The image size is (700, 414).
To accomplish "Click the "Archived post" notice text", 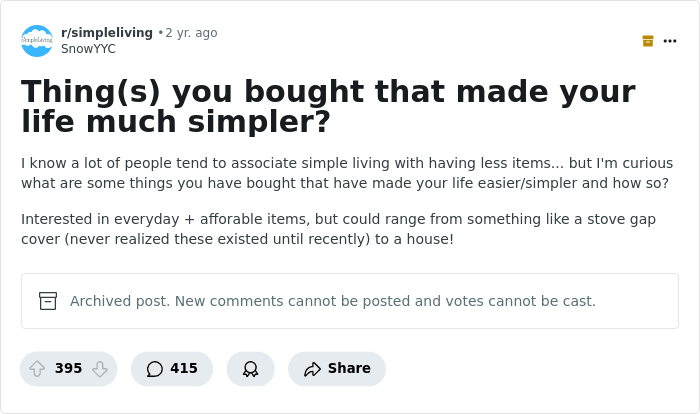I will 333,301.
